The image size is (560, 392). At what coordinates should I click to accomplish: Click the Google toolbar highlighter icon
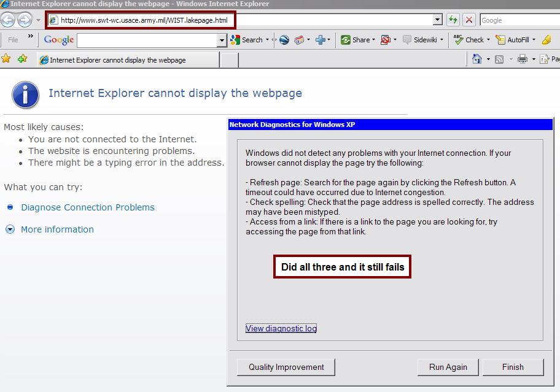click(x=546, y=40)
